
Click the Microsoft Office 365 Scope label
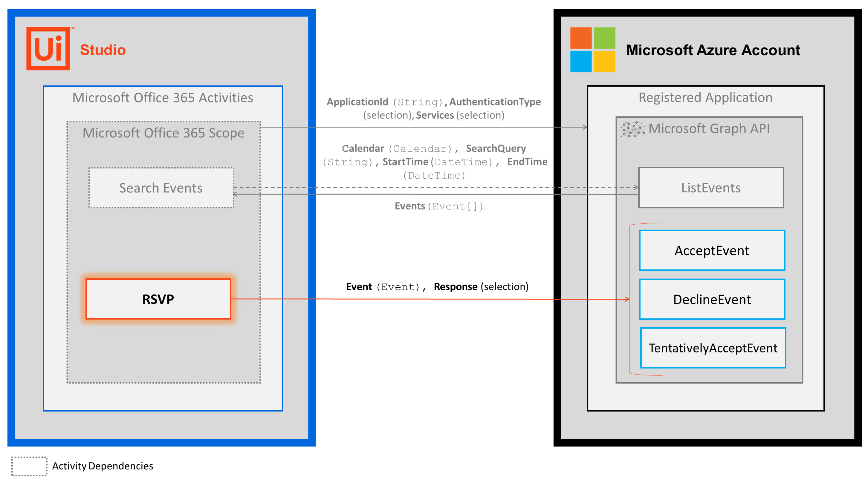[163, 133]
